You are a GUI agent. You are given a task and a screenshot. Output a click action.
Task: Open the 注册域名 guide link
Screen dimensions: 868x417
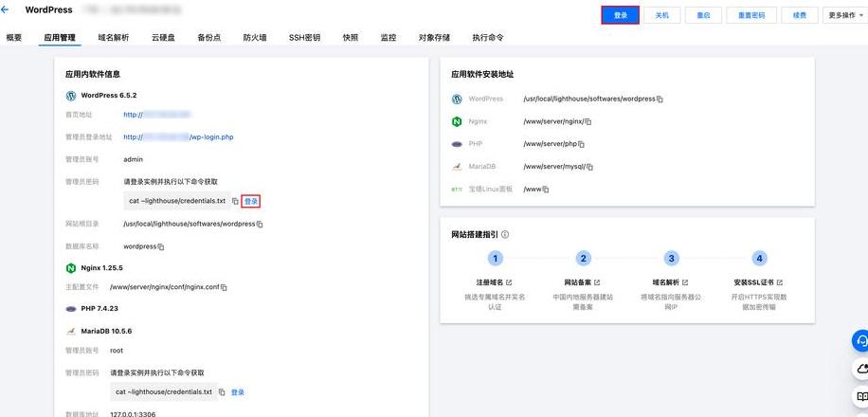(494, 282)
